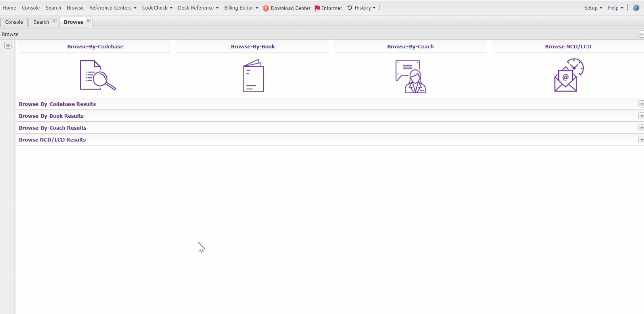Close the Browse tab
Screen dimensions: 644x314
(x=88, y=21)
